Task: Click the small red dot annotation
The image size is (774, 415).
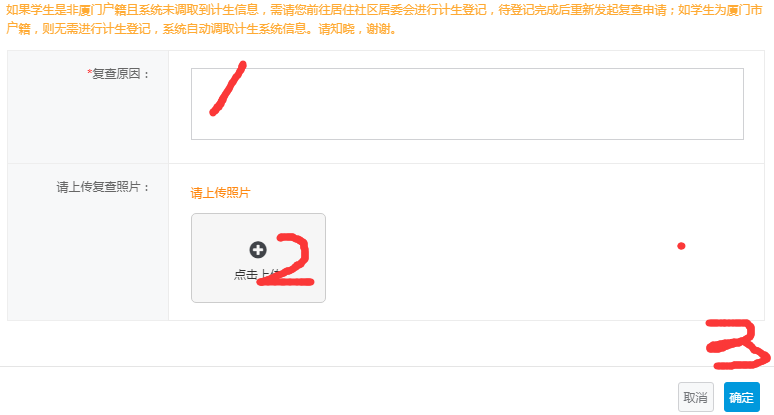Action: coord(681,246)
